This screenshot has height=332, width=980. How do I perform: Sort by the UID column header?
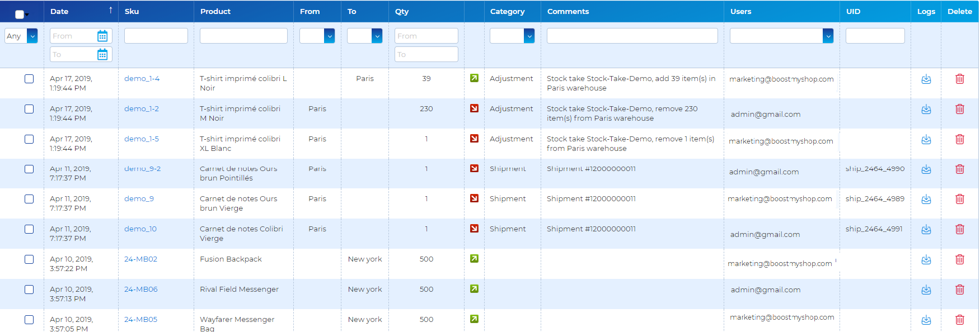point(854,11)
